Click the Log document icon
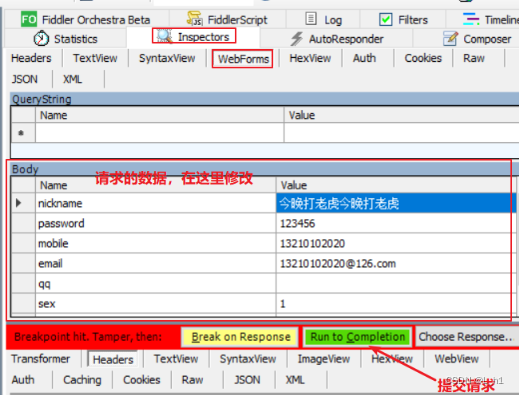This screenshot has width=519, height=395. click(x=311, y=19)
